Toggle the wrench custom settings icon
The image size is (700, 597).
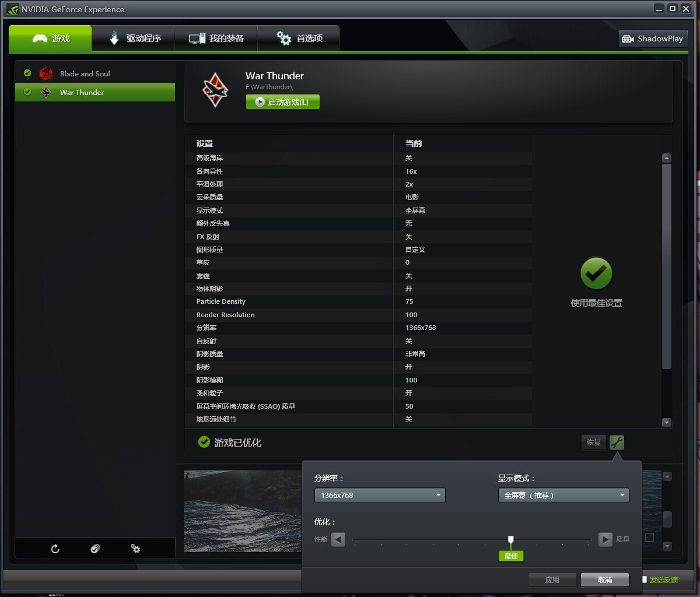pos(617,443)
